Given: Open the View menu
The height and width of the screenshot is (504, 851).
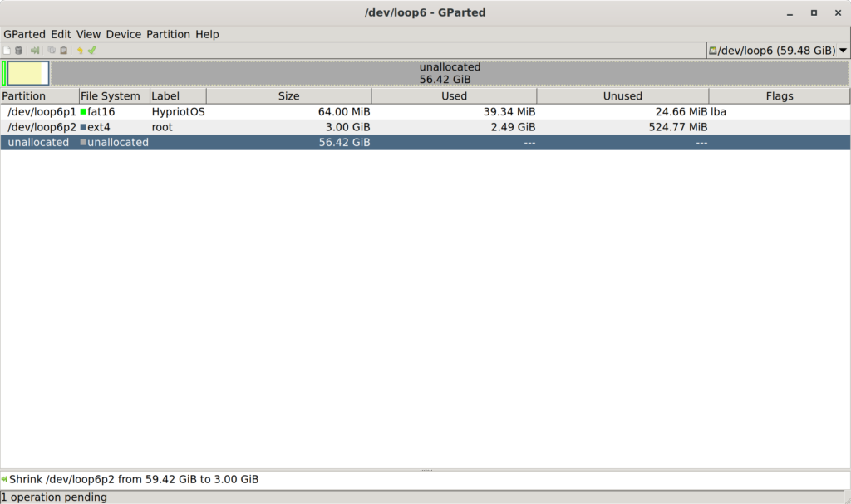Looking at the screenshot, I should 88,34.
